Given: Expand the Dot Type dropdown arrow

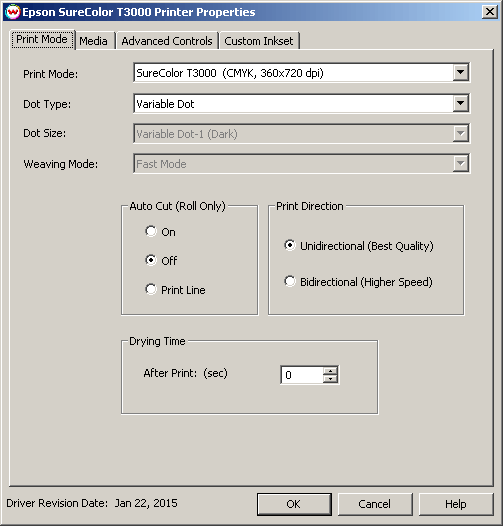Looking at the screenshot, I should [460, 103].
